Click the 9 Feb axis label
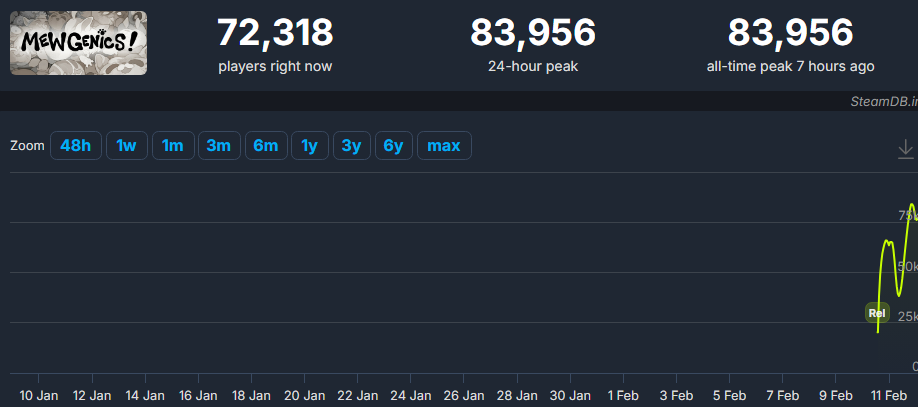The height and width of the screenshot is (407, 918). click(x=835, y=395)
